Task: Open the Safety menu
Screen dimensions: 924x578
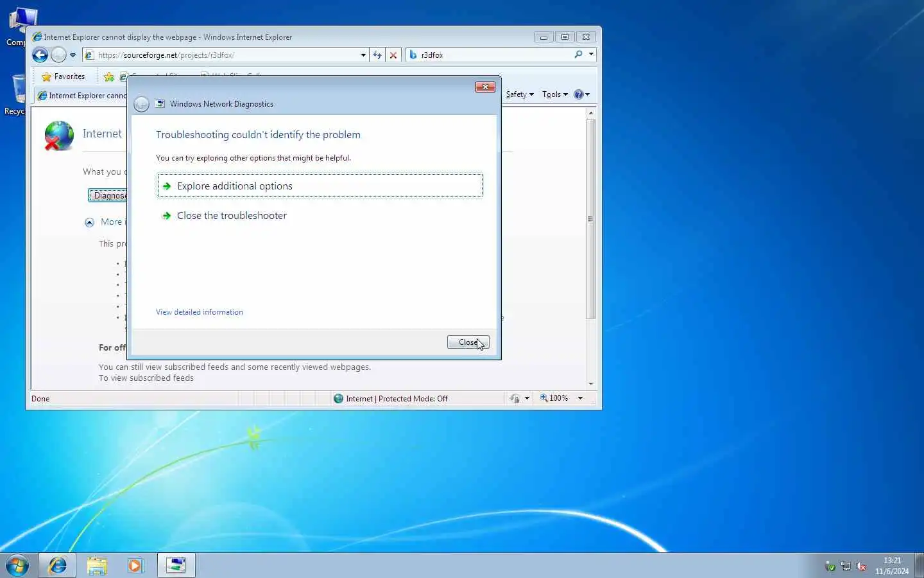Action: pos(520,94)
